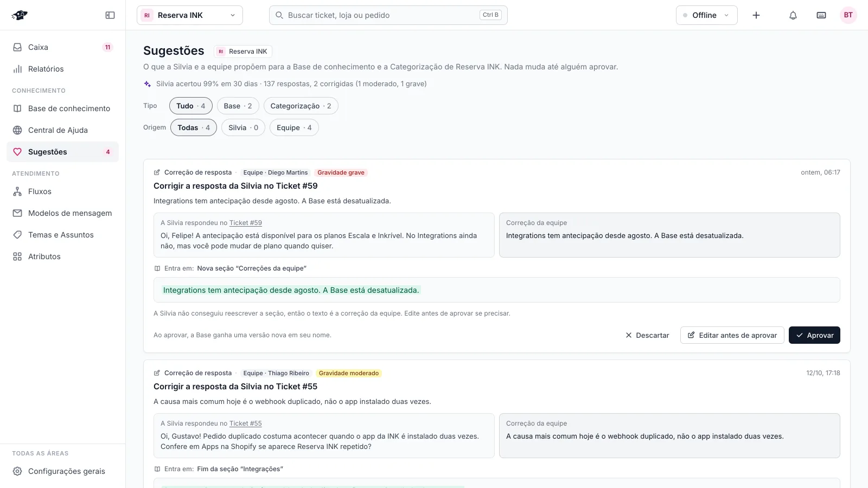Click the Relatórios bar chart icon
This screenshot has width=868, height=488.
[x=17, y=69]
